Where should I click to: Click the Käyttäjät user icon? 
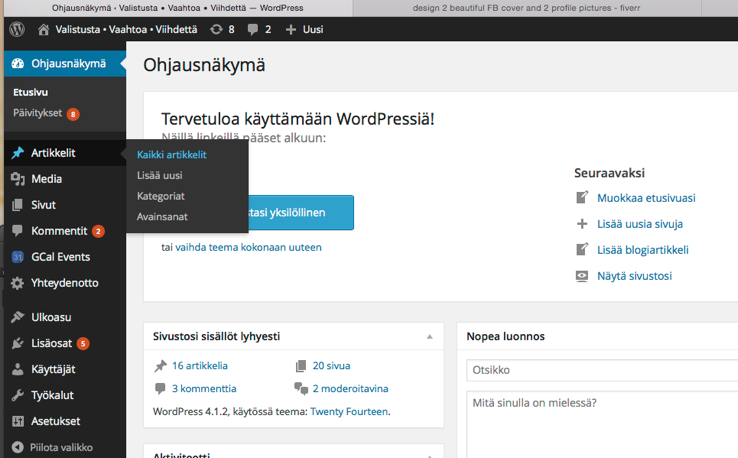(x=17, y=369)
